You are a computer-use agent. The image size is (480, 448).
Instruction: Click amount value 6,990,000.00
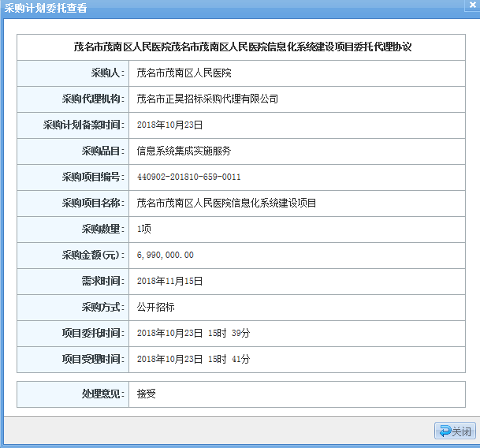tap(166, 255)
